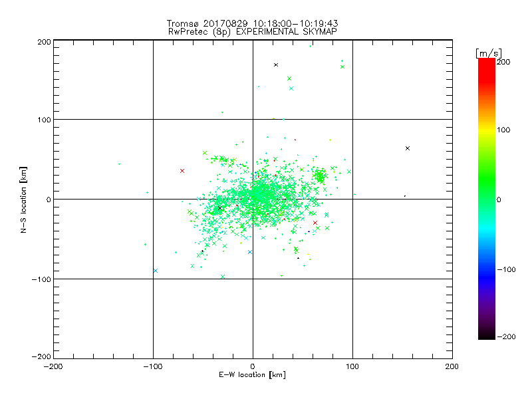This screenshot has height=399, width=532.
Task: Click the "[m/s]" colorbar unit label
Action: point(488,53)
